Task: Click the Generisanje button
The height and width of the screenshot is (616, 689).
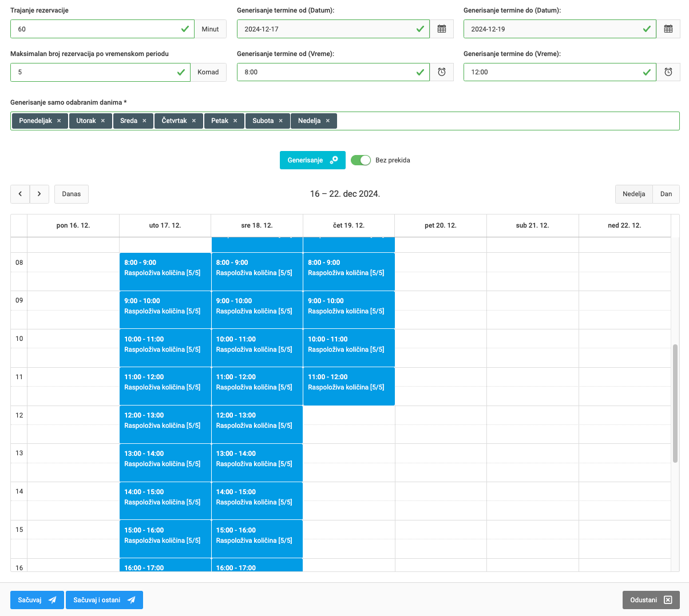Action: click(312, 160)
